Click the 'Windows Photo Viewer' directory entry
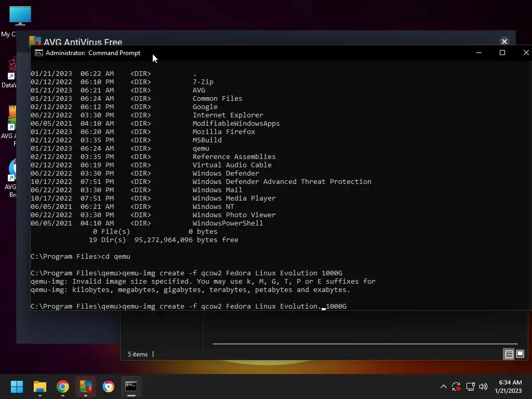Image resolution: width=532 pixels, height=399 pixels. pyautogui.click(x=234, y=215)
